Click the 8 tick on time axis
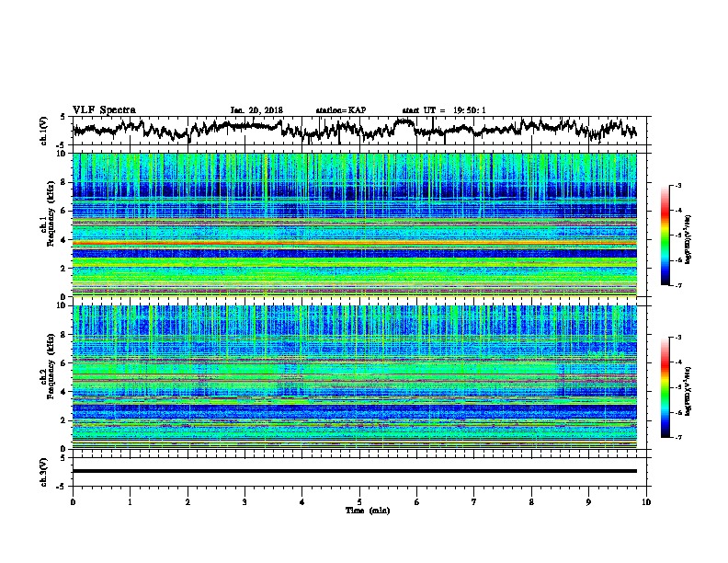The width and height of the screenshot is (728, 563). click(531, 502)
